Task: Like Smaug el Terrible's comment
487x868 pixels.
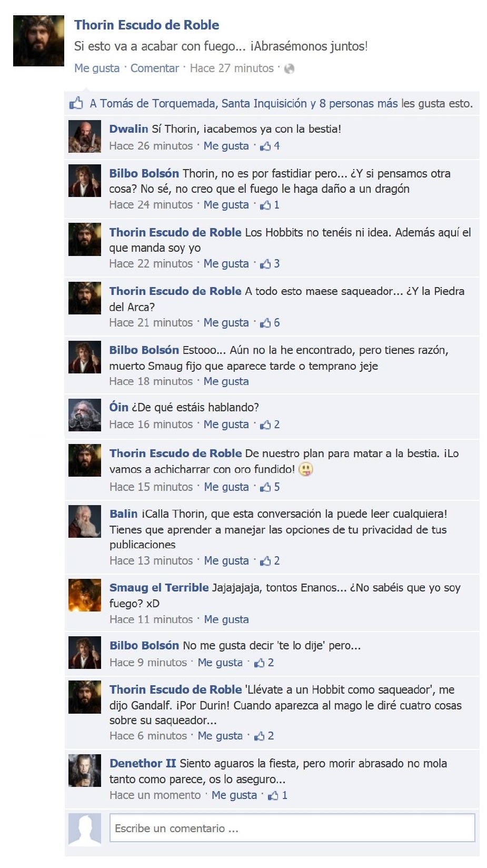Action: tap(226, 620)
